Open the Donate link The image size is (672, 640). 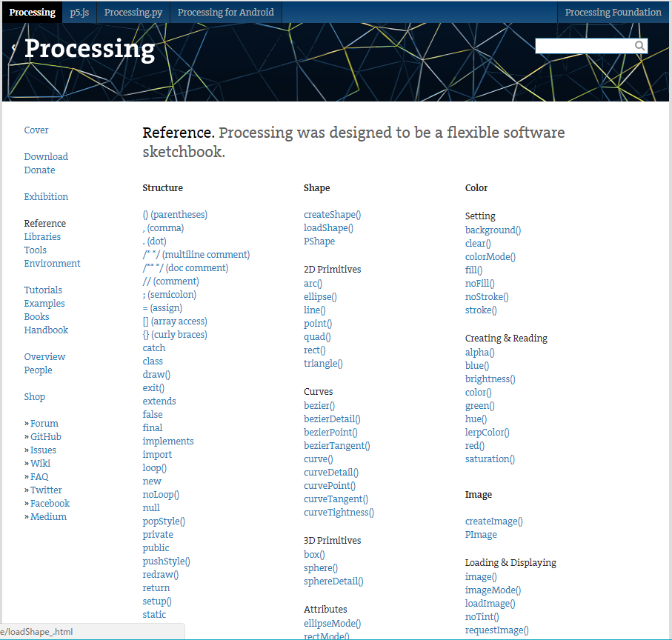(39, 170)
